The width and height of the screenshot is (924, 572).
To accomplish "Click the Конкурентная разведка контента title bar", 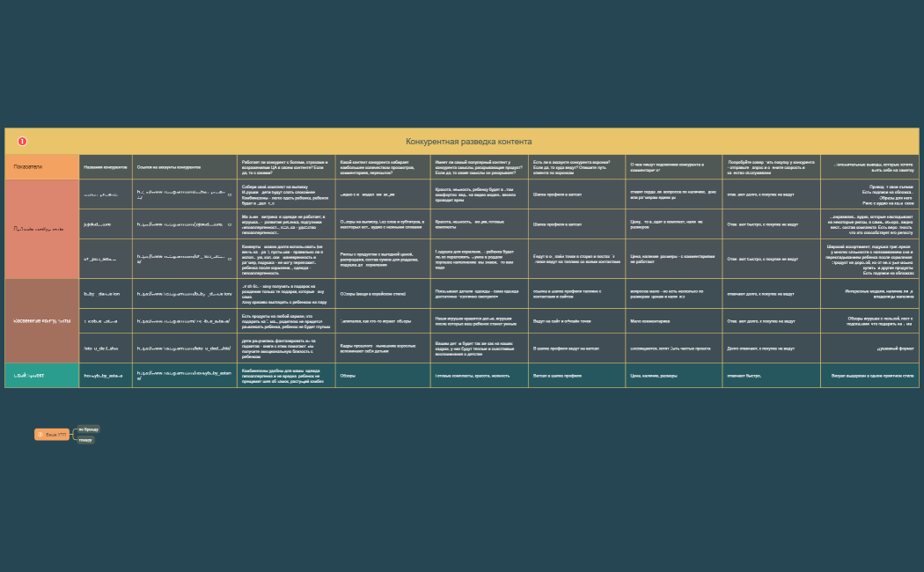I will (468, 141).
